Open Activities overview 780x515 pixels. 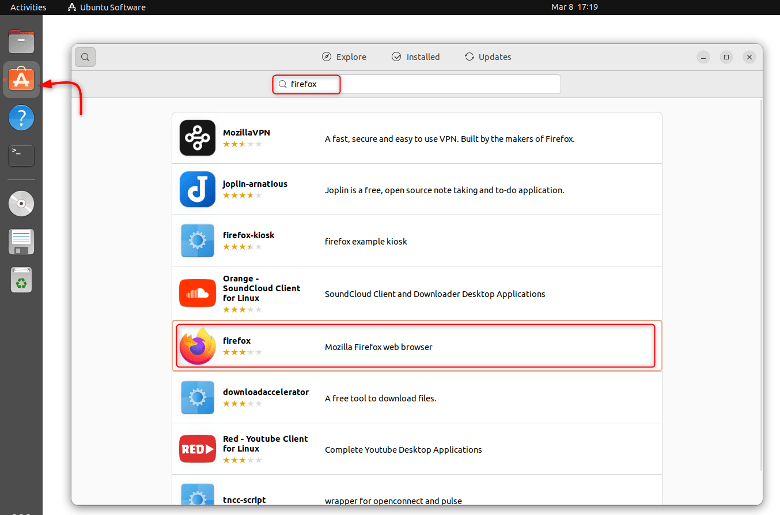pyautogui.click(x=28, y=7)
